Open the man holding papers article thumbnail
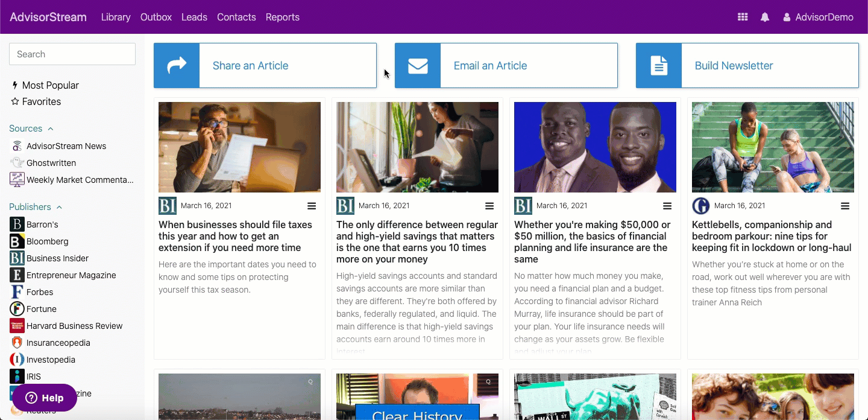Screen dimensions: 868x420 pyautogui.click(x=239, y=147)
